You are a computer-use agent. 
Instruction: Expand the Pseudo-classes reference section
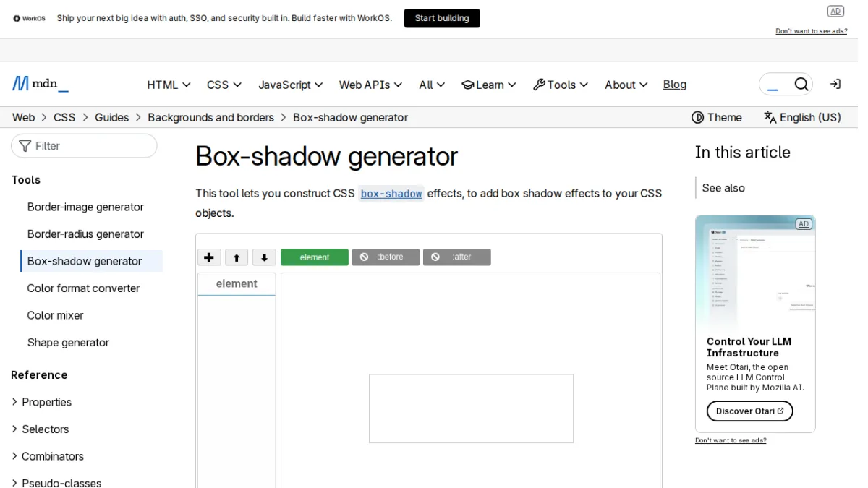(x=56, y=483)
